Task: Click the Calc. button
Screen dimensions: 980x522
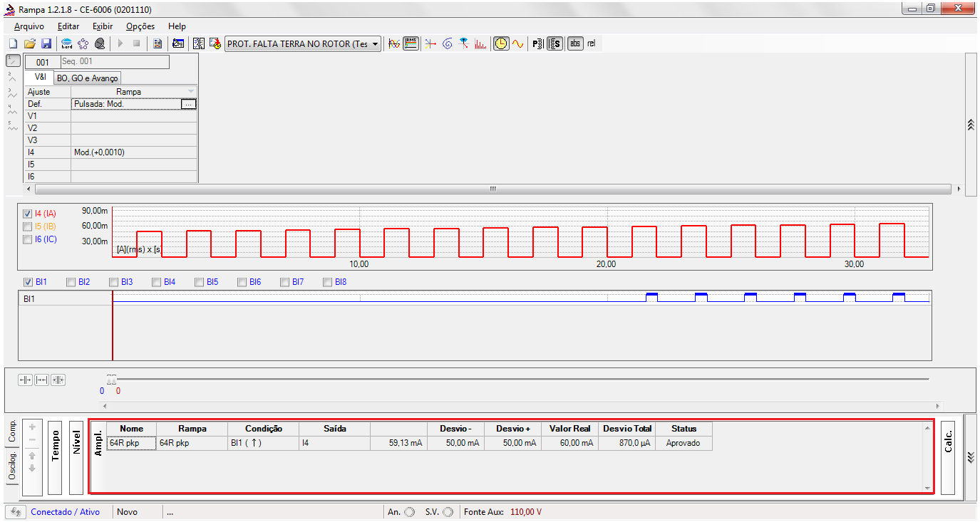Action: [947, 458]
